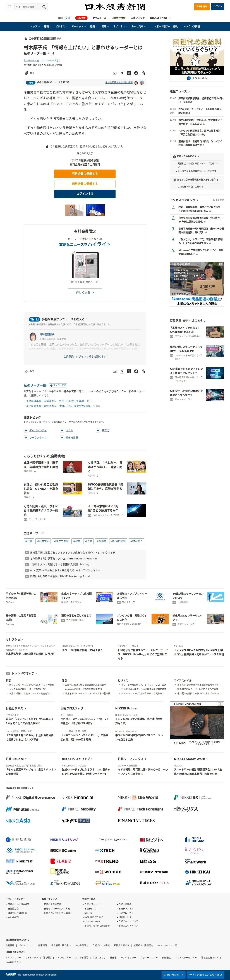Follow the ワークスタイル topic plus button
This screenshot has width=230, height=980.
coord(26,437)
